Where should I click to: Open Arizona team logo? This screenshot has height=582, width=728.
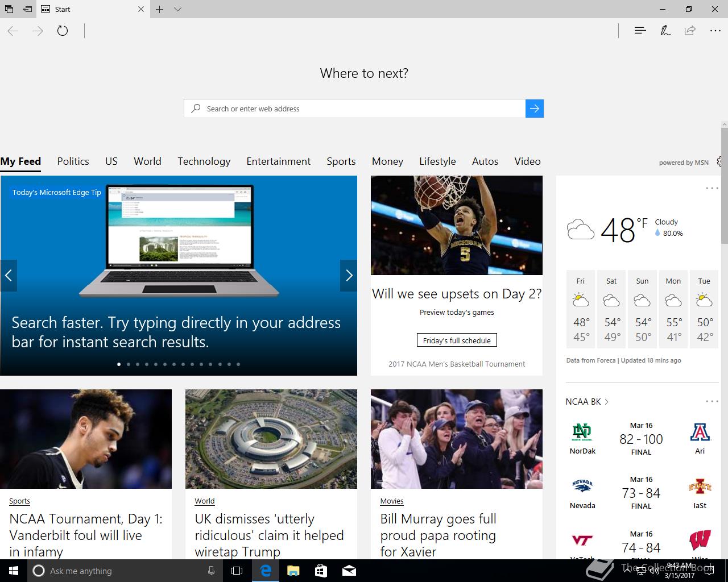[700, 433]
